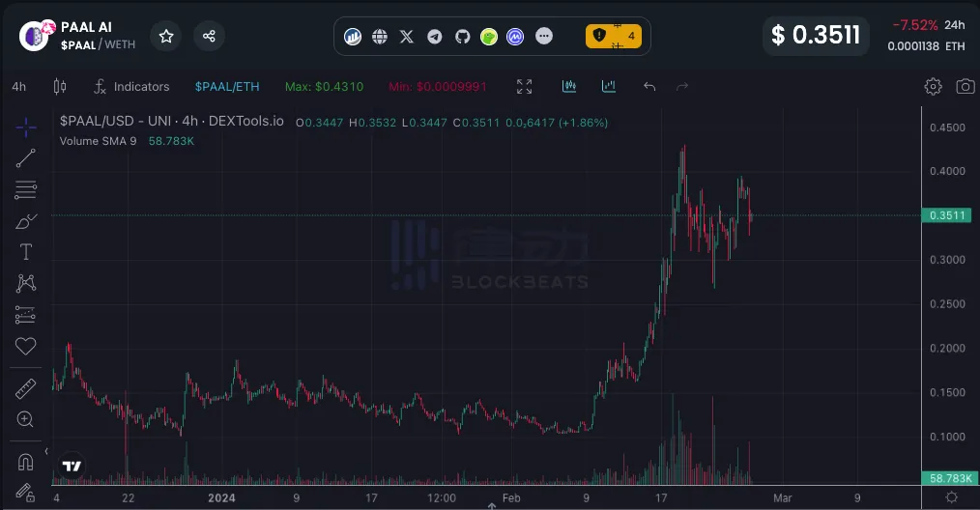Toggle magnet mode for drawings
This screenshot has height=510, width=980.
[26, 461]
